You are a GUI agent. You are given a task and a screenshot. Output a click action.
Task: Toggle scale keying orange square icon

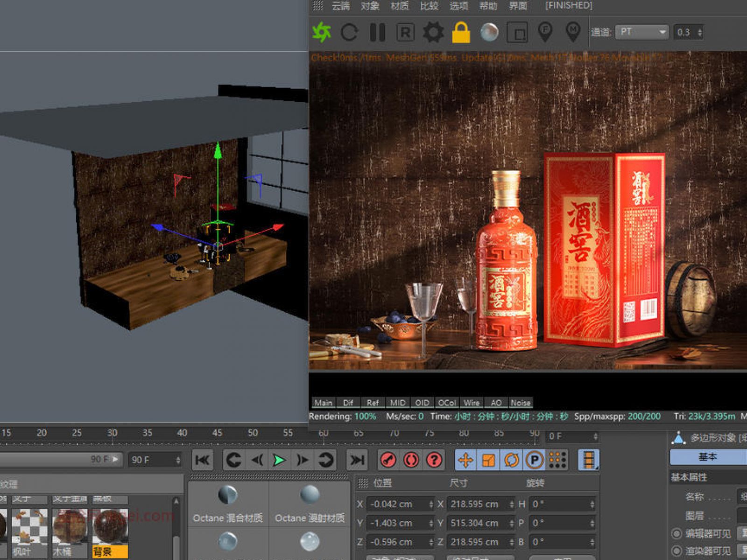click(488, 460)
